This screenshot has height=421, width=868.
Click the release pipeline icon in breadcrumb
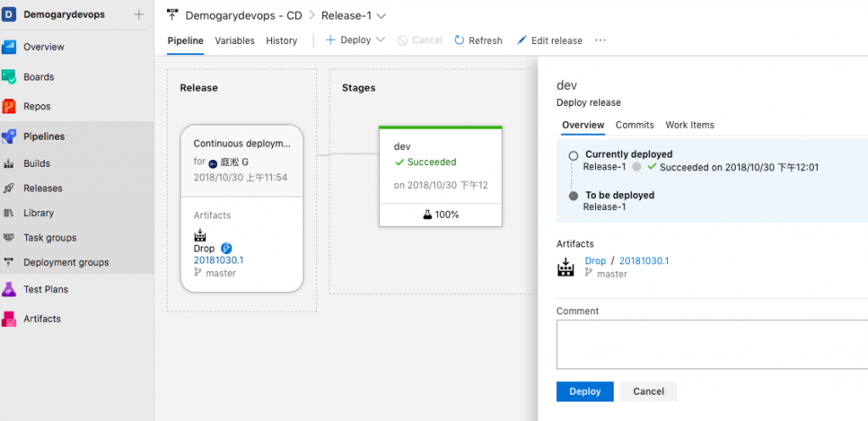coord(173,15)
